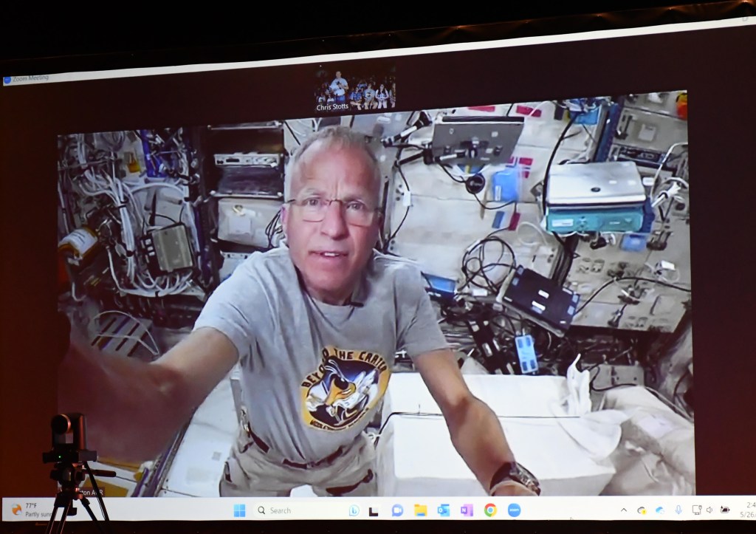Open the weather widget showing 77°F
Image resolution: width=756 pixels, height=534 pixels.
(x=30, y=510)
